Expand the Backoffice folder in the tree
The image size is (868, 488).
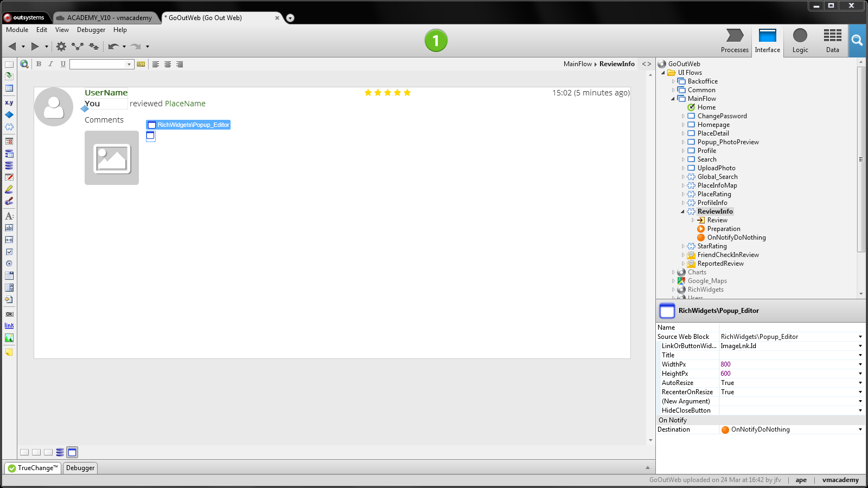coord(674,81)
